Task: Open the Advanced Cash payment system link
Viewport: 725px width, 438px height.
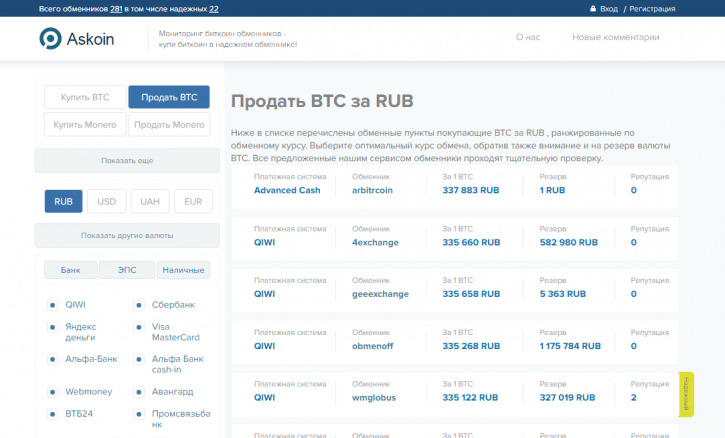Action: [x=287, y=190]
